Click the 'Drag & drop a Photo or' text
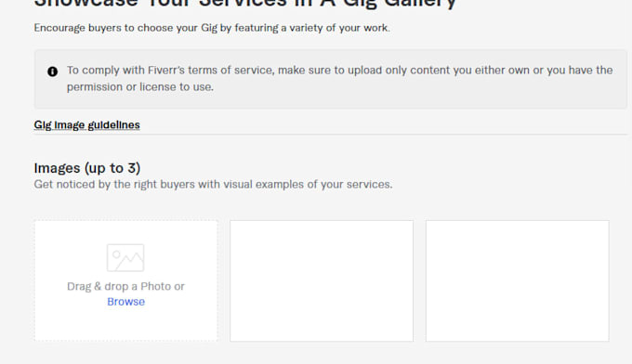Viewport: 632px width, 364px height. (x=125, y=286)
